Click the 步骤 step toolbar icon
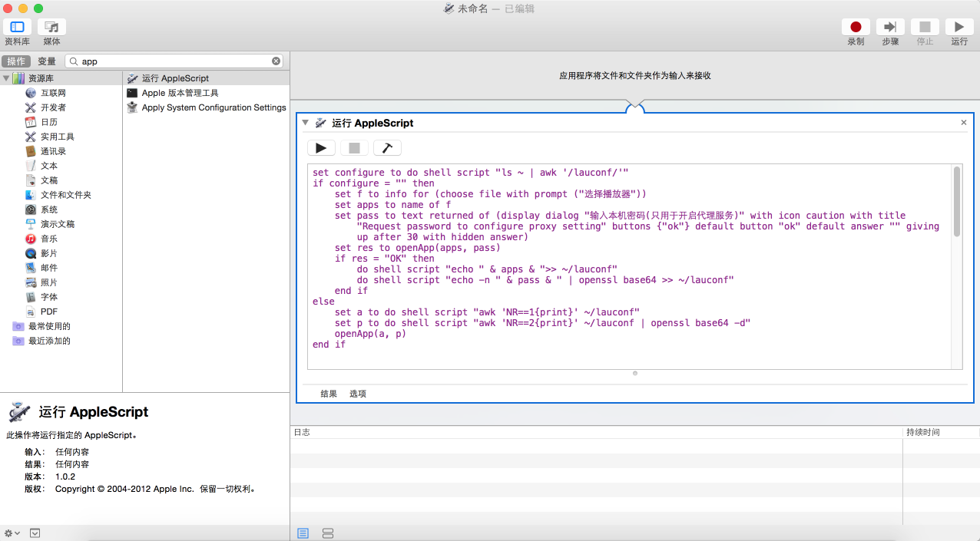This screenshot has width=980, height=541. tap(890, 27)
